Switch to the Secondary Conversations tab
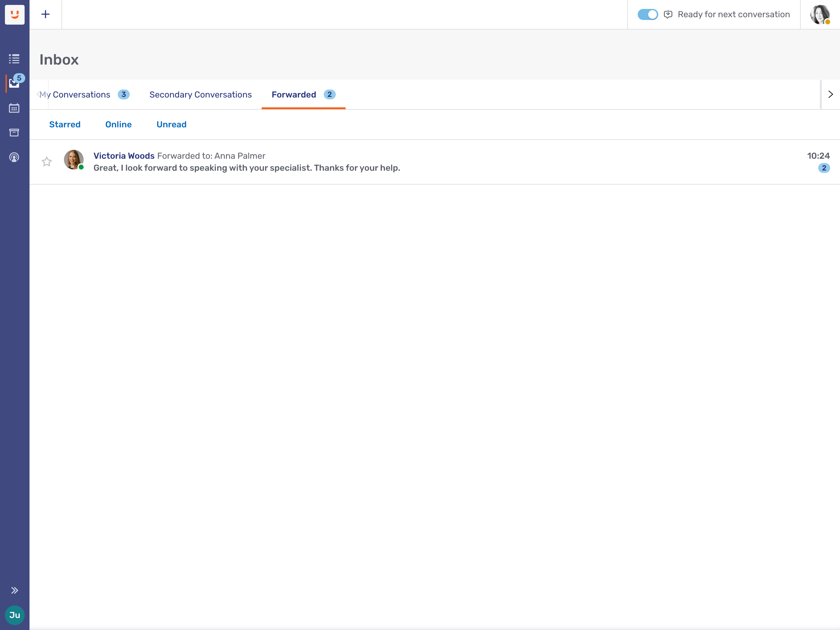Viewport: 840px width, 630px height. (200, 95)
